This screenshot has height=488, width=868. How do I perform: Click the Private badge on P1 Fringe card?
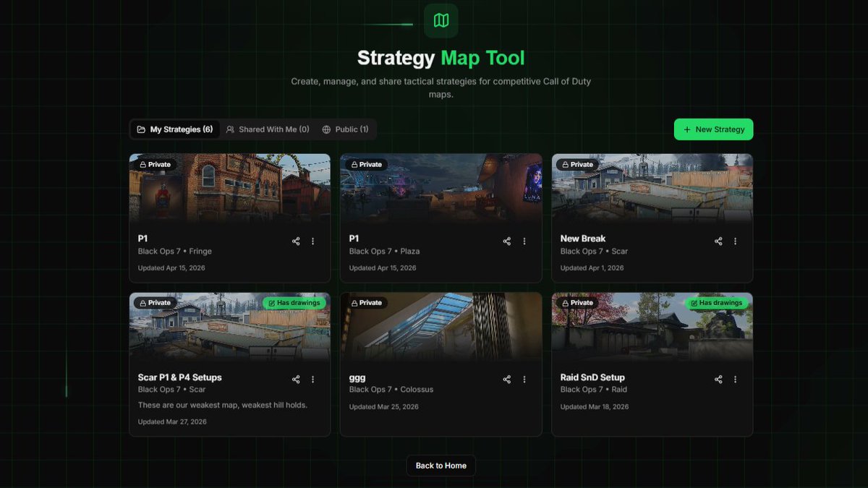156,164
